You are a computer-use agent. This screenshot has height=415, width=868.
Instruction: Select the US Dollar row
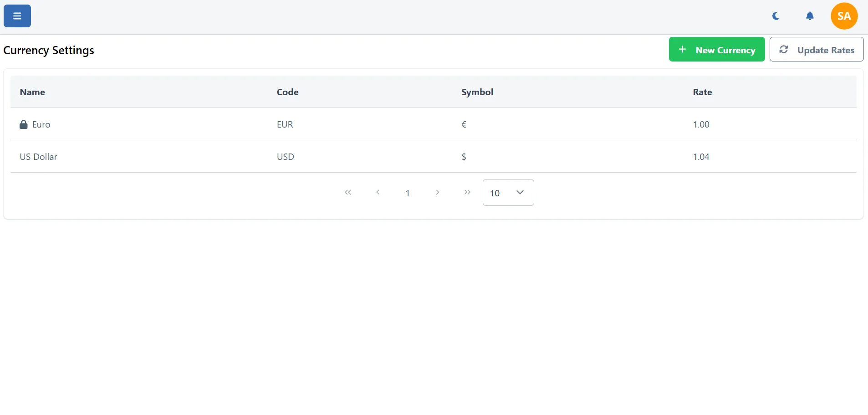click(x=38, y=157)
